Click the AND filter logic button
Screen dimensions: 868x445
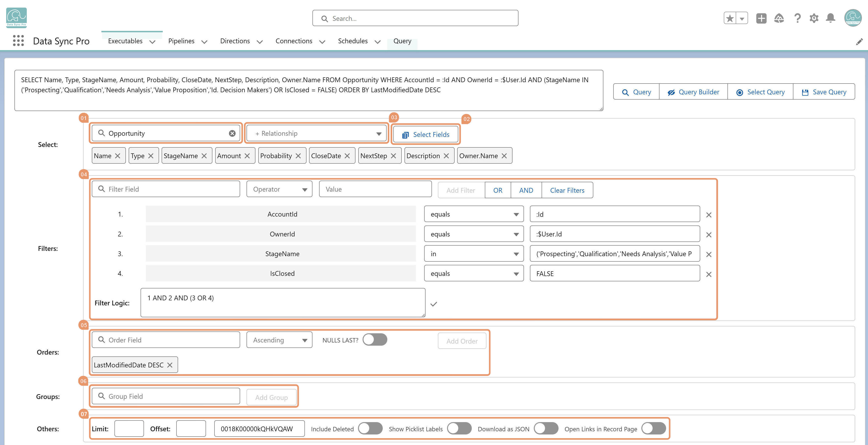pos(526,190)
